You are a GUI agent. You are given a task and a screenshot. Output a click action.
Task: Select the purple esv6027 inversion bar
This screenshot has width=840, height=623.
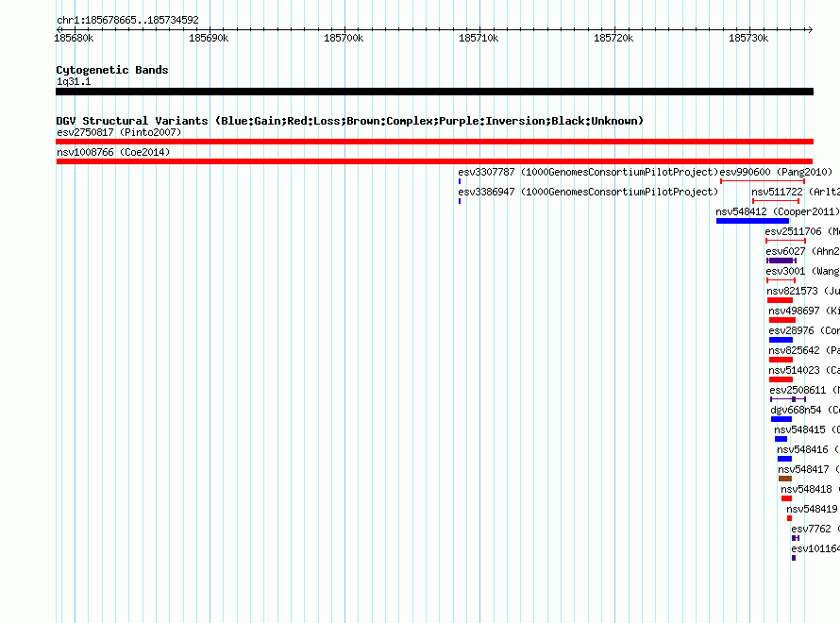pyautogui.click(x=781, y=261)
